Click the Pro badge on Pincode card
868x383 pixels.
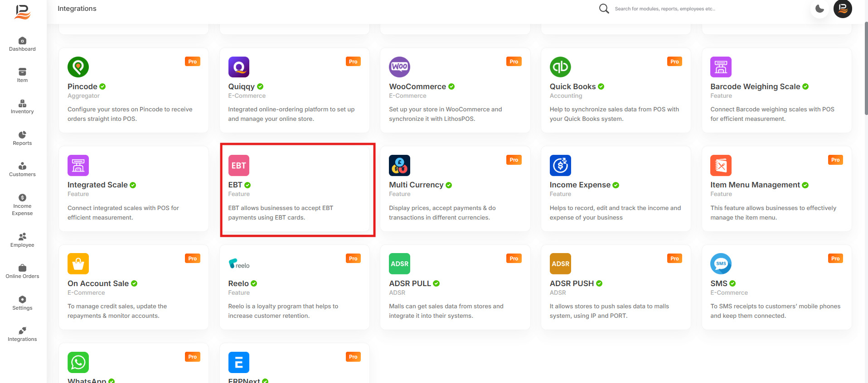pyautogui.click(x=193, y=62)
